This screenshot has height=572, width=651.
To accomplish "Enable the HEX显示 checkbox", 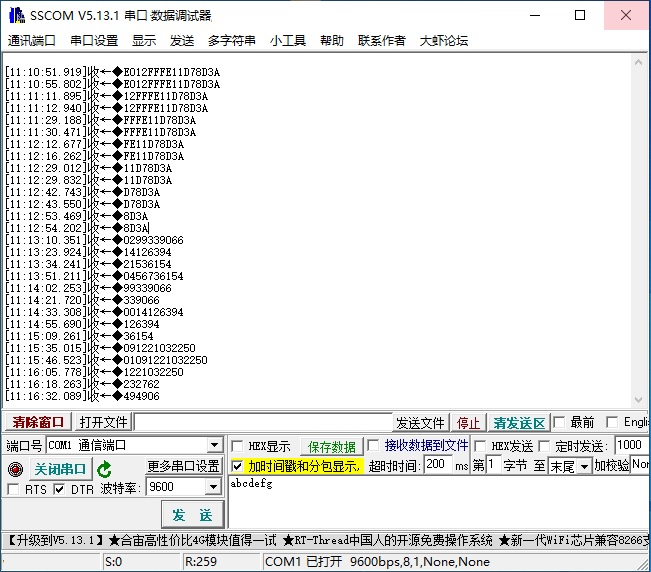I will (237, 446).
